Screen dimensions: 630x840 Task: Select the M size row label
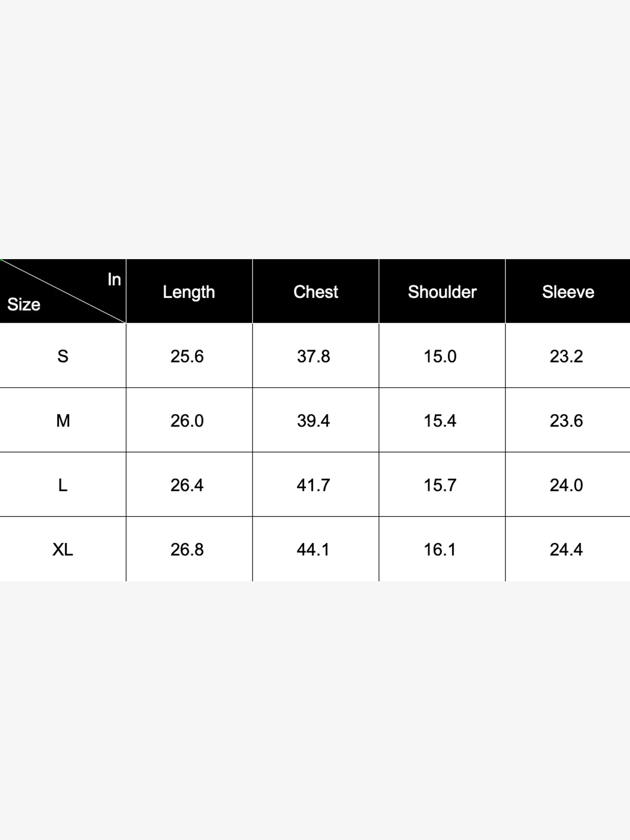click(x=63, y=420)
